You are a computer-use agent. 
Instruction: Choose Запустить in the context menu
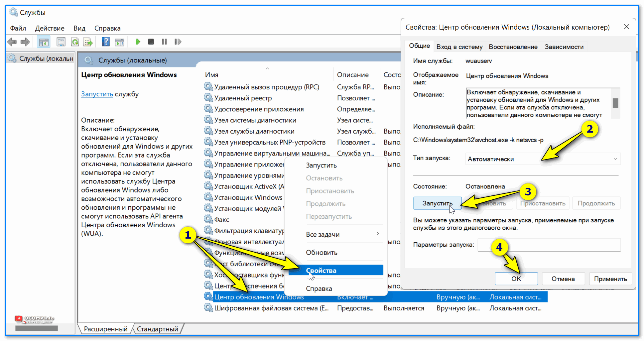336,165
